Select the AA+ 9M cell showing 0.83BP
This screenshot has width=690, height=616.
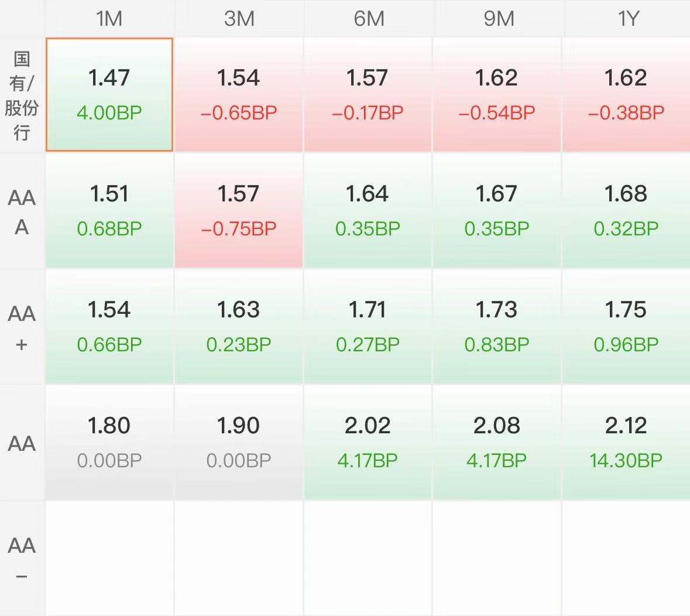(497, 327)
